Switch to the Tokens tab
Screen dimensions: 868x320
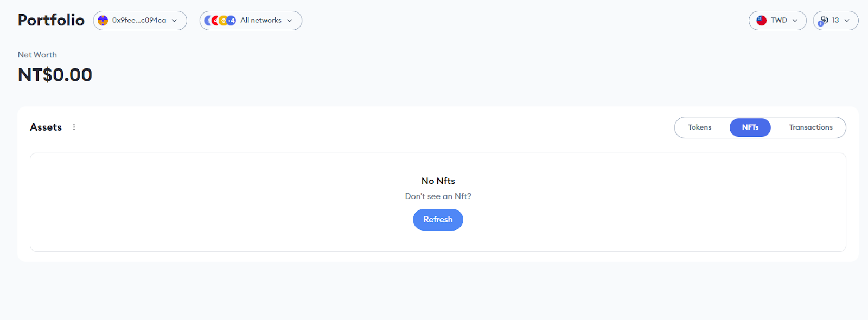coord(700,127)
